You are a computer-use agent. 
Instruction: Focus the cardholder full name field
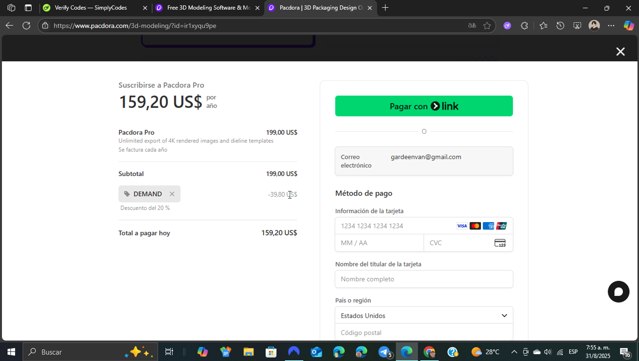424,279
